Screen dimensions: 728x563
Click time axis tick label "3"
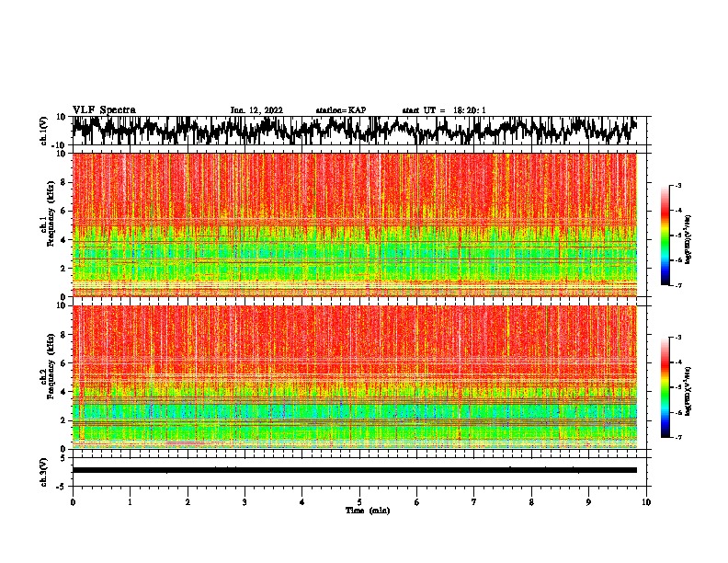click(245, 502)
